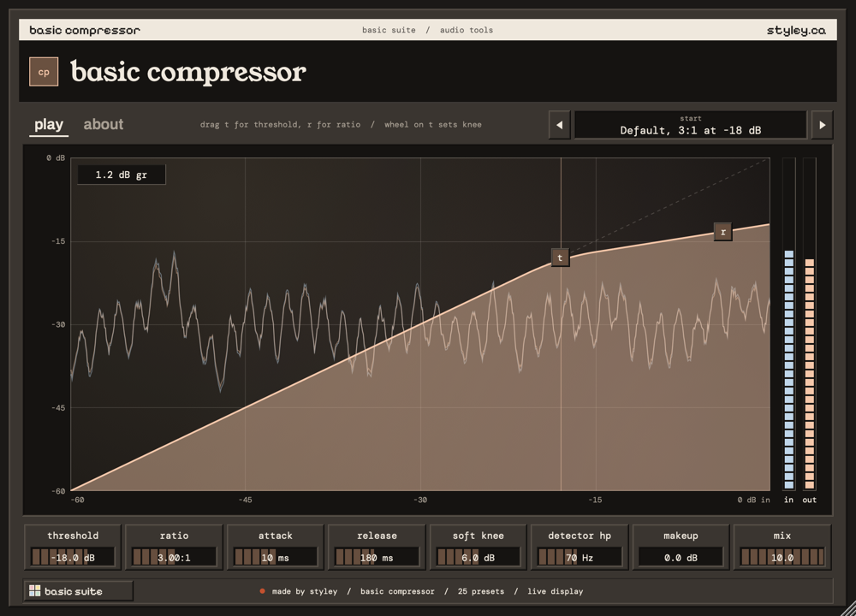Click the '0 dB in' axis label

[x=753, y=500]
